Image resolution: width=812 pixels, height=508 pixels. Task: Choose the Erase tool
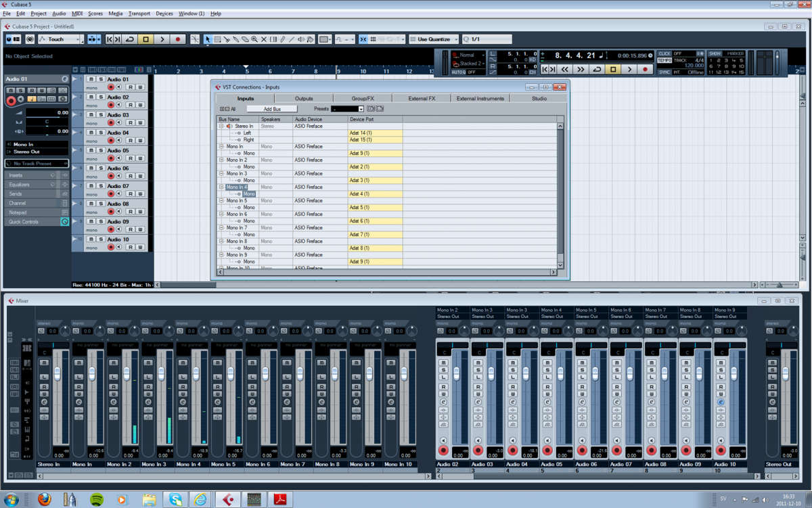click(x=245, y=39)
